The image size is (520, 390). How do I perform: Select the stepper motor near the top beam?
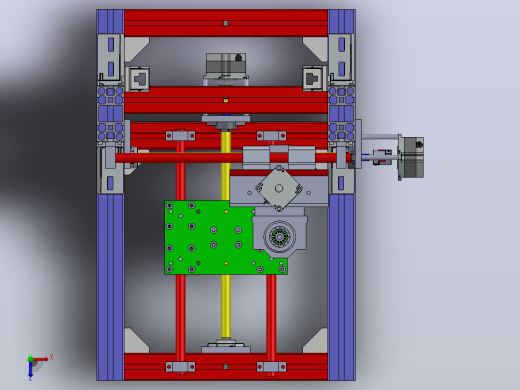click(226, 65)
